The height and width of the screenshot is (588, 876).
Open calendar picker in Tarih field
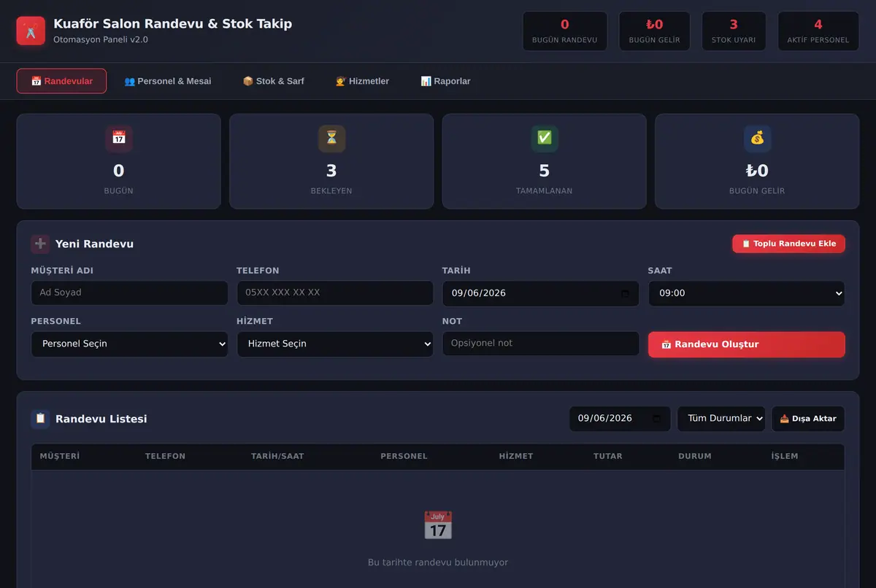(625, 293)
